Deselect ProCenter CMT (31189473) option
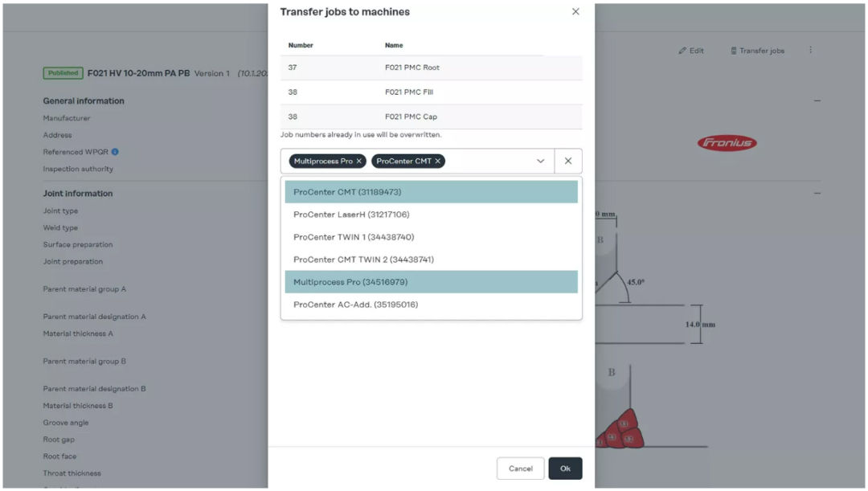868x491 pixels. tap(431, 192)
